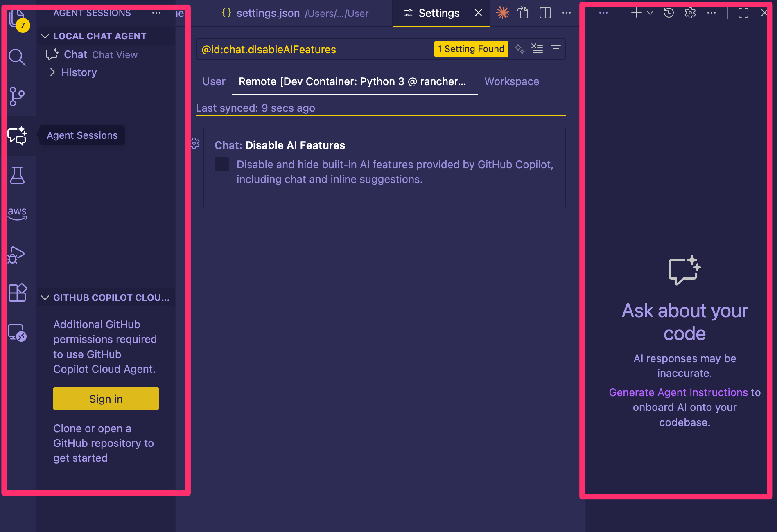777x532 pixels.
Task: Open the Source Control view
Action: tap(17, 97)
